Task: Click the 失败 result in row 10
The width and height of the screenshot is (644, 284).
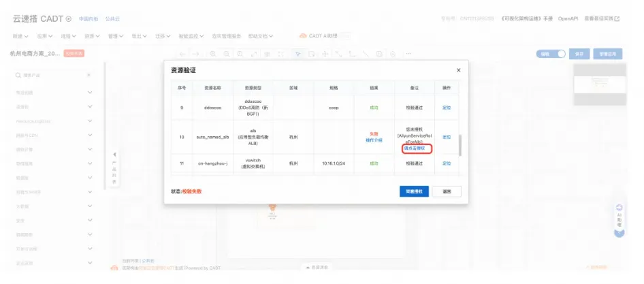Action: [374, 134]
